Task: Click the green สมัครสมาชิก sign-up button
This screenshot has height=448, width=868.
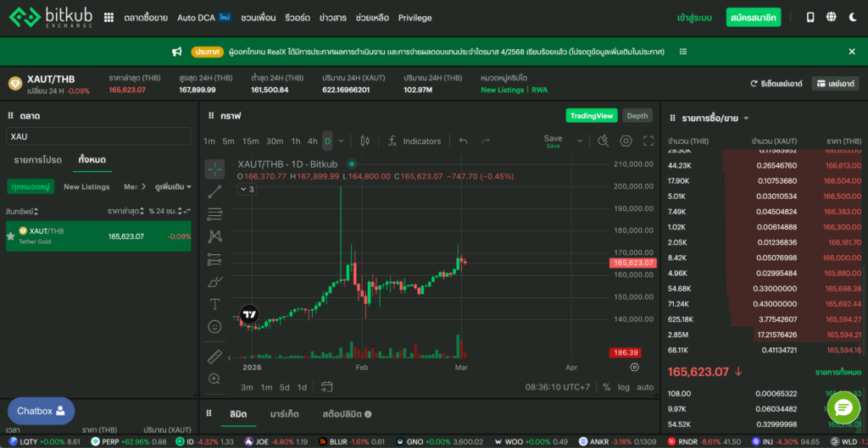Action: click(754, 17)
